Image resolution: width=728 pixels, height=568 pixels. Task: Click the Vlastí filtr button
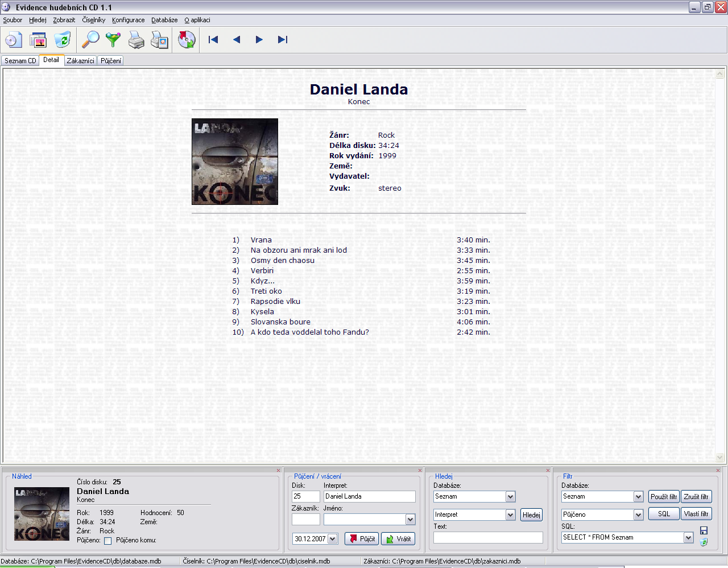pos(696,514)
